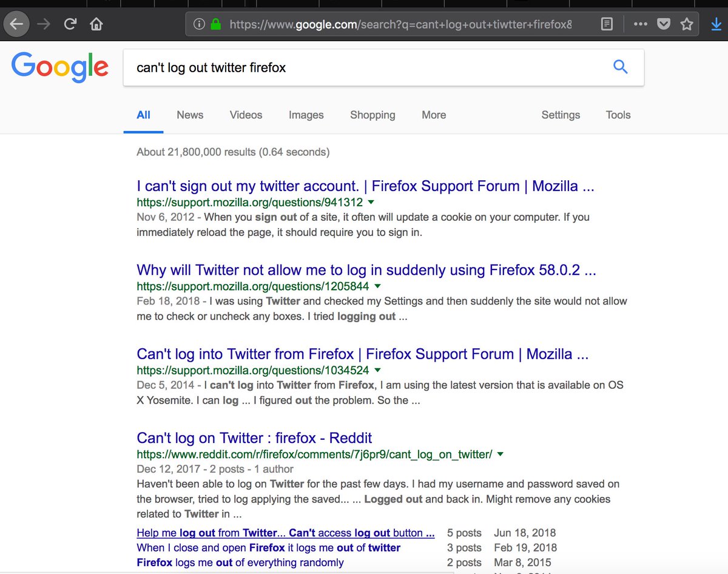Click the "About 21,800,000 results" text
The width and height of the screenshot is (728, 574).
233,152
